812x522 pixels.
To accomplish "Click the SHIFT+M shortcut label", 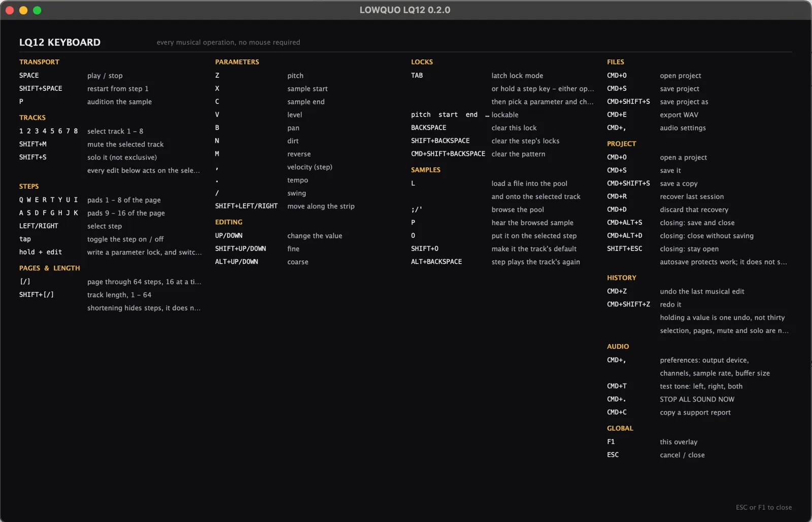I will click(33, 144).
